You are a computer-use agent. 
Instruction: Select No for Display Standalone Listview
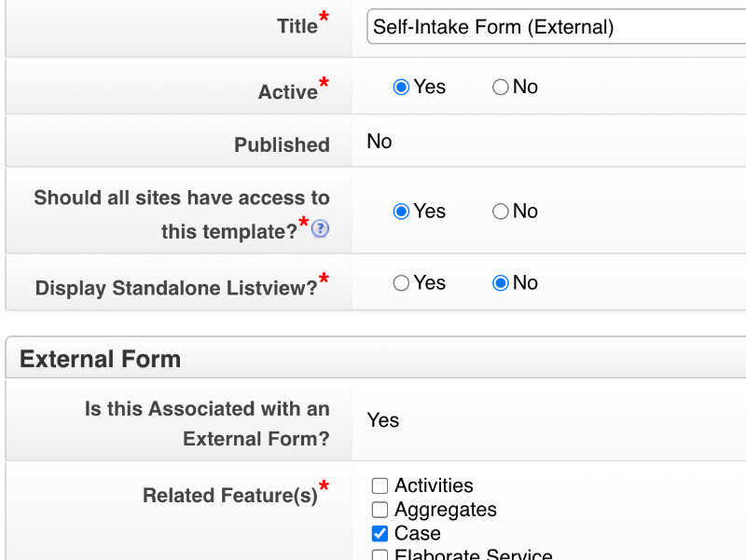500,282
